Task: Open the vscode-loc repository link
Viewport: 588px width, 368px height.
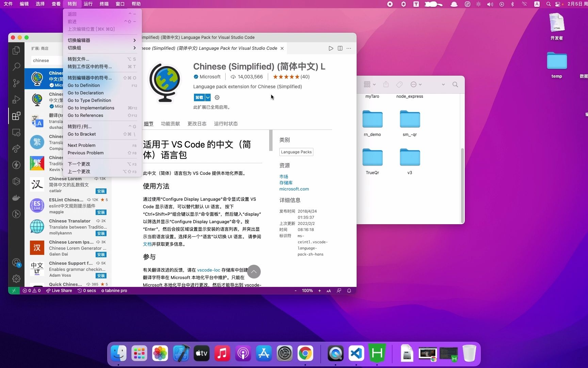Action: click(209, 270)
